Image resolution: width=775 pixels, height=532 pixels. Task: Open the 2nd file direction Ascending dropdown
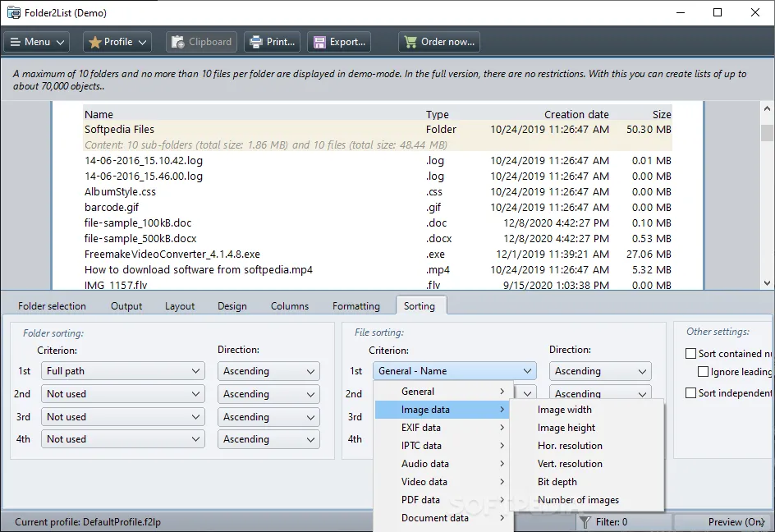[600, 393]
